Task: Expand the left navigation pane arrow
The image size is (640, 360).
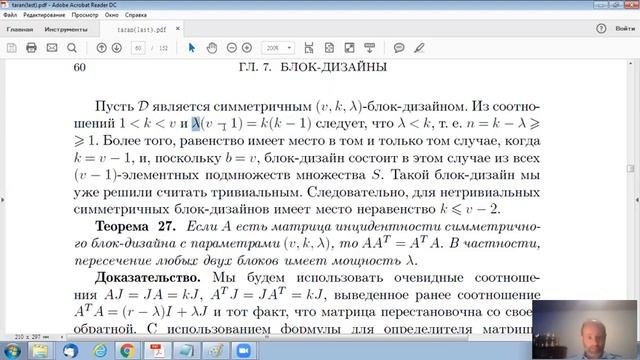Action: click(x=2, y=200)
